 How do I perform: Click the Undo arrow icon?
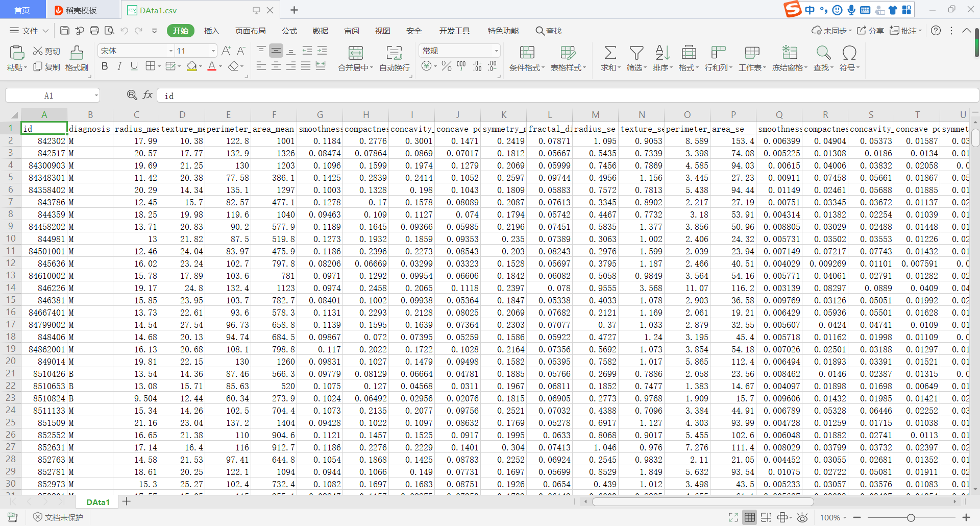pos(124,31)
